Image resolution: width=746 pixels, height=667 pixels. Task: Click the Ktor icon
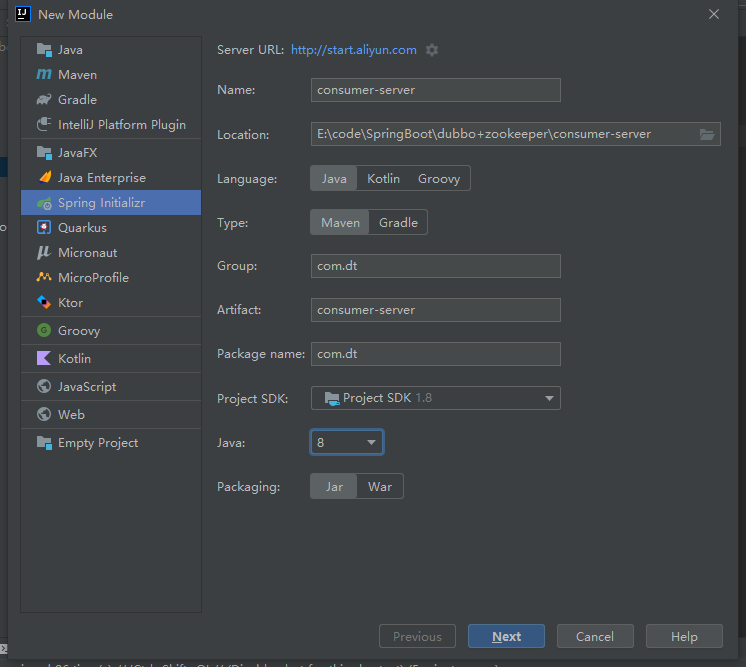coord(44,302)
